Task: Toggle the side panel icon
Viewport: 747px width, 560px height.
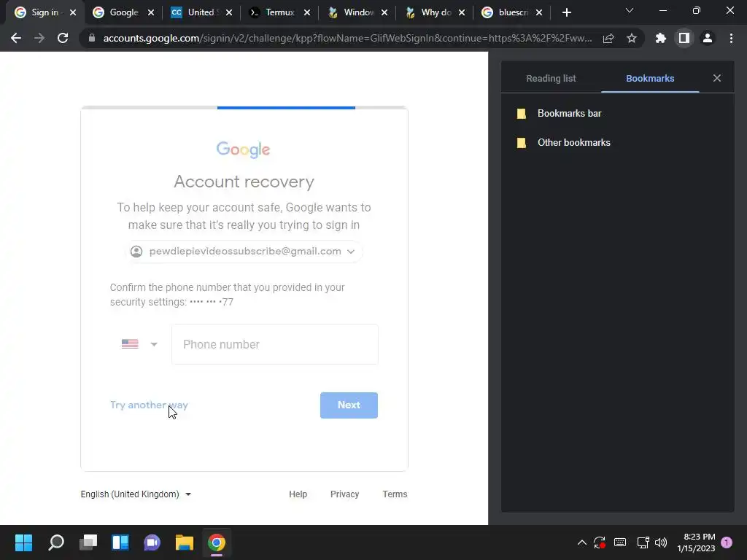Action: [x=684, y=38]
